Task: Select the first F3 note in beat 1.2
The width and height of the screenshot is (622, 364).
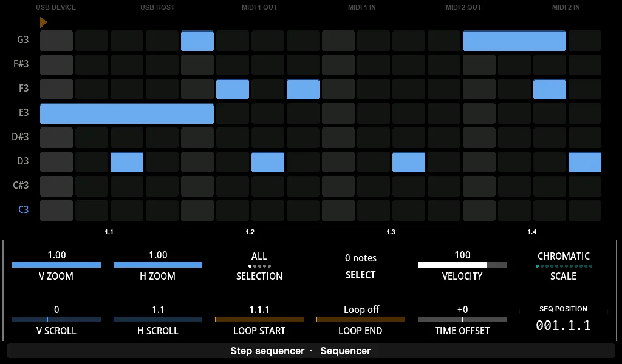Action: [233, 89]
